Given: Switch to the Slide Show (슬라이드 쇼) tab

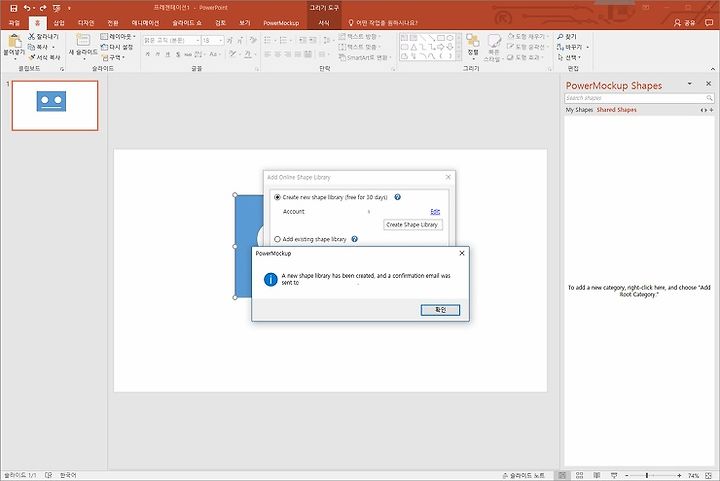Looking at the screenshot, I should (186, 22).
